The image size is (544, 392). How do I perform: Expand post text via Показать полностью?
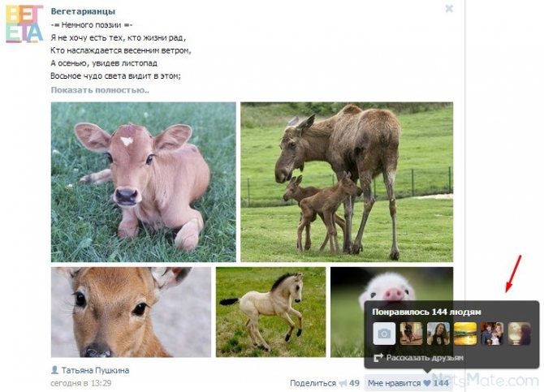point(100,90)
